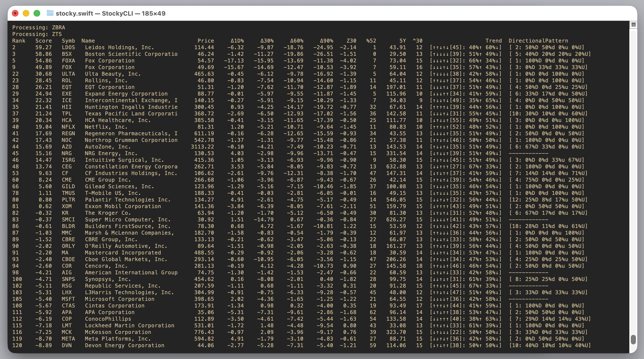Screen dimensions: 644x359
Task: Click the terminal alternate screen icon near the scrollbar top
Action: coord(634,25)
